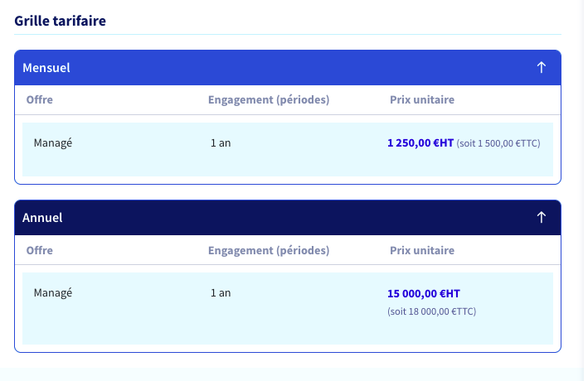Click the 15 000,00 €HT price
The image size is (588, 381).
click(x=423, y=293)
